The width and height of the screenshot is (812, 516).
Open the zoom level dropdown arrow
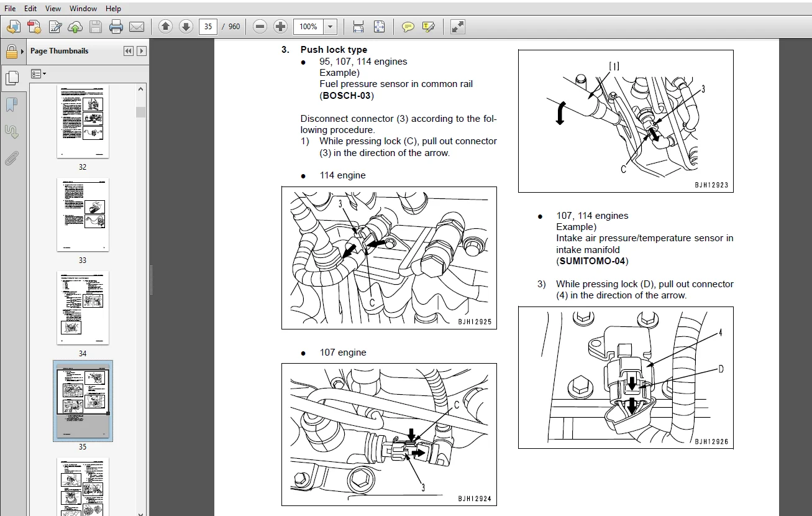pyautogui.click(x=331, y=27)
